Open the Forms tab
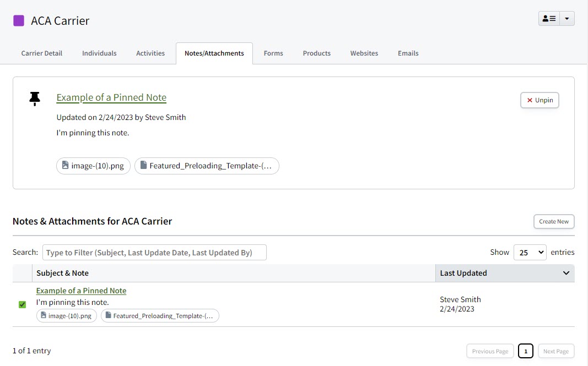The image size is (588, 366). click(273, 53)
